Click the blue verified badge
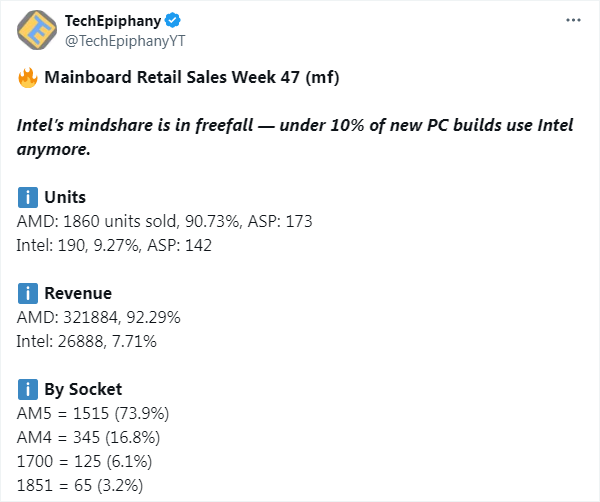600x502 pixels. pyautogui.click(x=173, y=20)
